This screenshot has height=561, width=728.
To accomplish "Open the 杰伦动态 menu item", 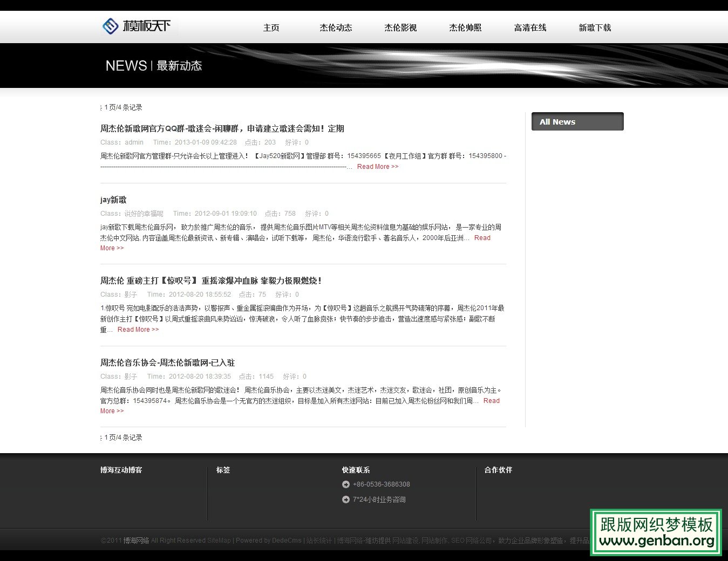I will [336, 28].
